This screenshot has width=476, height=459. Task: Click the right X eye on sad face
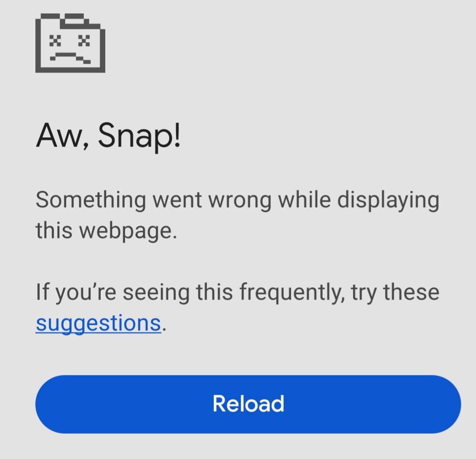tap(84, 40)
